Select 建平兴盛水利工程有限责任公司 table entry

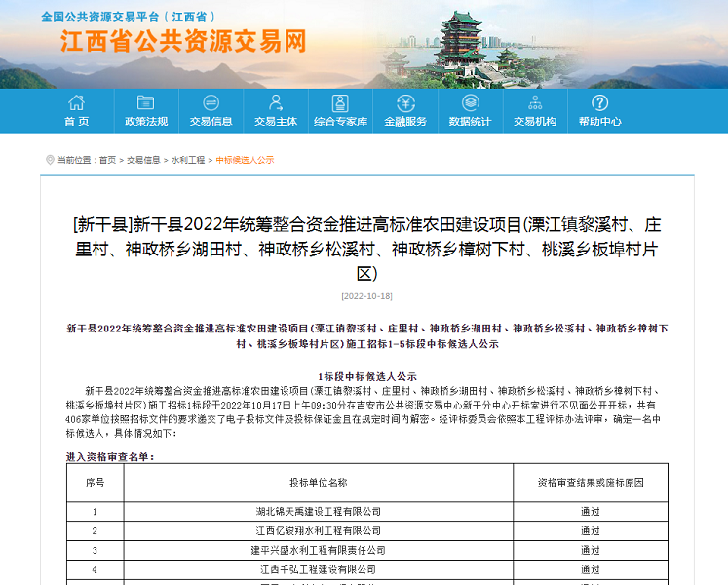click(319, 550)
